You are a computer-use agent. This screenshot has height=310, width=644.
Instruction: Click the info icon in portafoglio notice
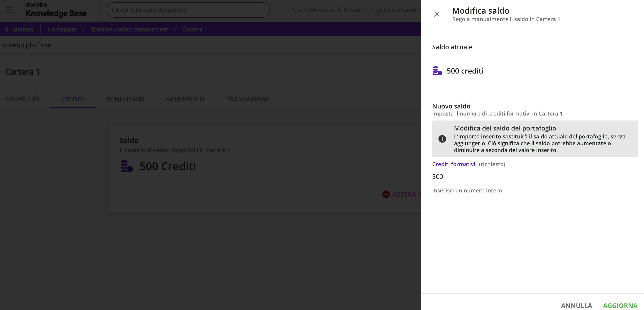[442, 139]
